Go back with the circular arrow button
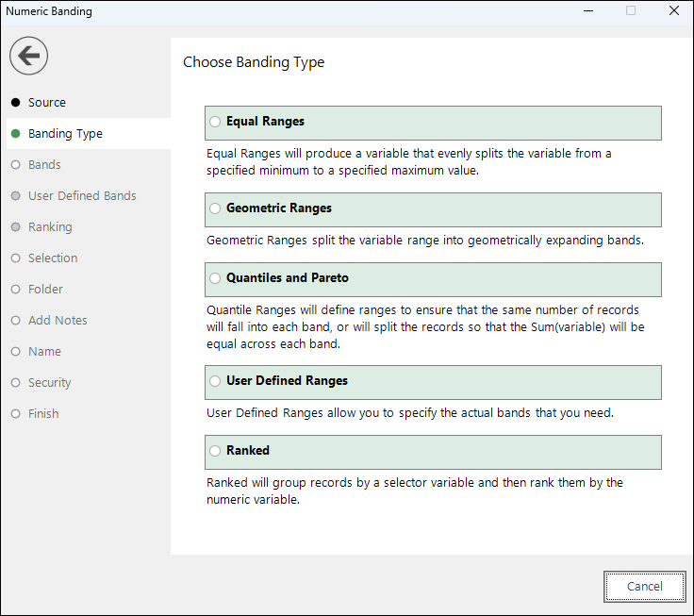This screenshot has height=616, width=694. [x=29, y=56]
